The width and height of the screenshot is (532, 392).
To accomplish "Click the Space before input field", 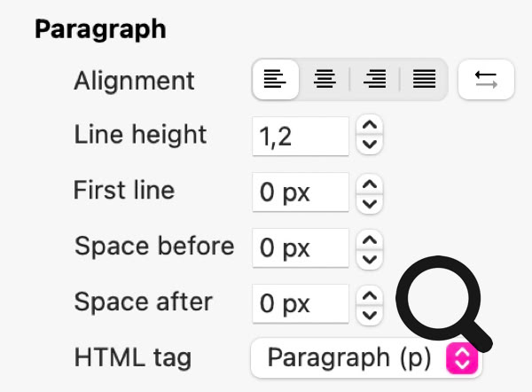I will [301, 248].
